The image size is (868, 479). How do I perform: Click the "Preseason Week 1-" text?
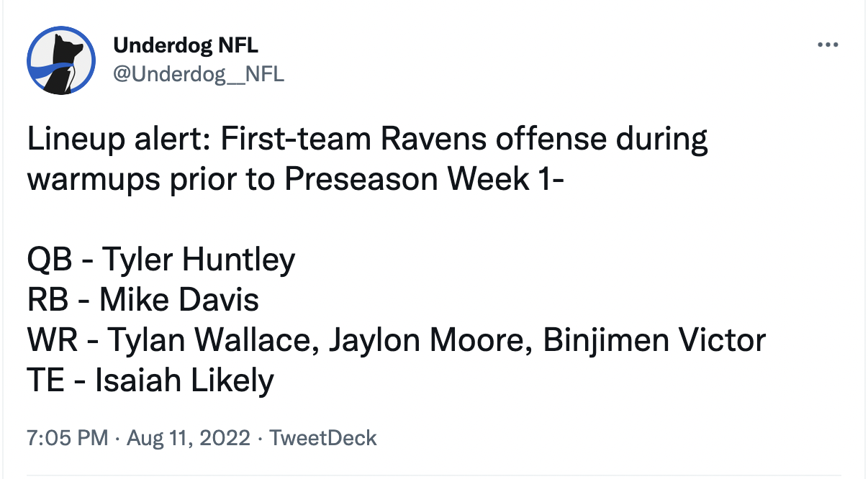423,179
